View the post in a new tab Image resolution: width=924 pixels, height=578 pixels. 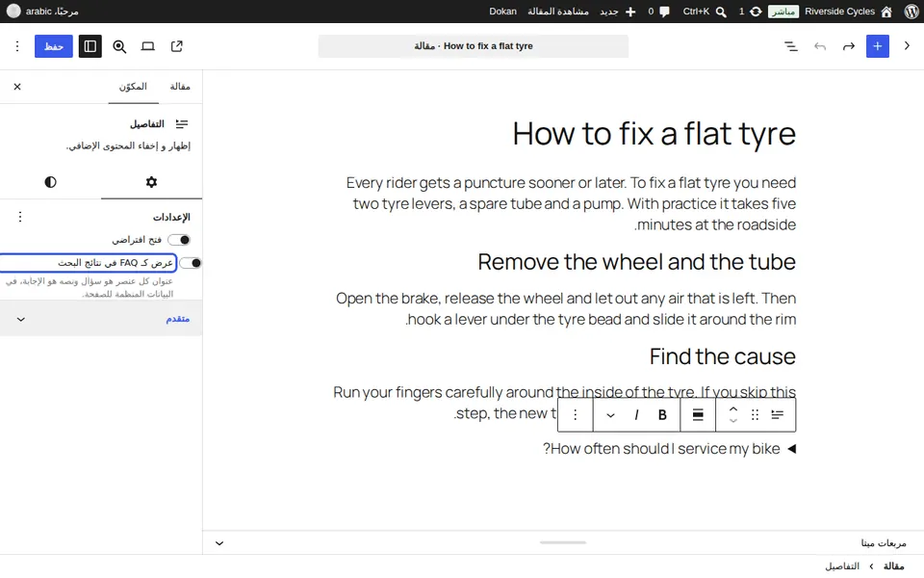coord(177,46)
